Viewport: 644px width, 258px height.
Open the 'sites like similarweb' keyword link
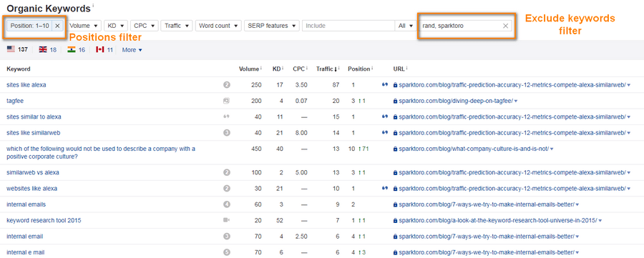(x=34, y=133)
